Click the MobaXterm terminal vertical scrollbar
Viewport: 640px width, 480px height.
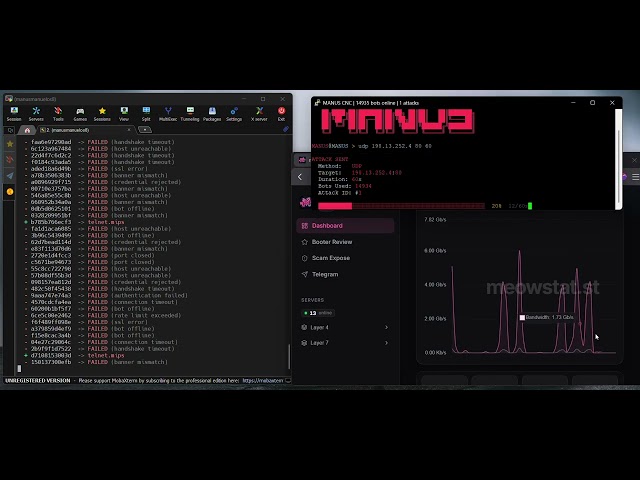[x=289, y=357]
